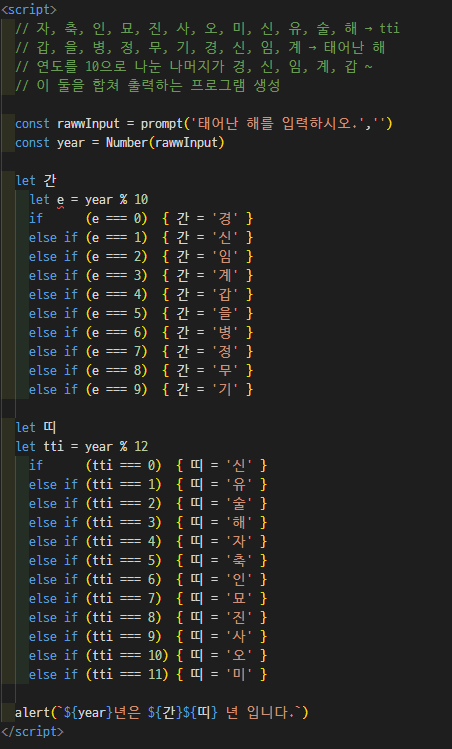Click the line assigning 띠 = '유'
This screenshot has height=749, width=452.
click(148, 484)
